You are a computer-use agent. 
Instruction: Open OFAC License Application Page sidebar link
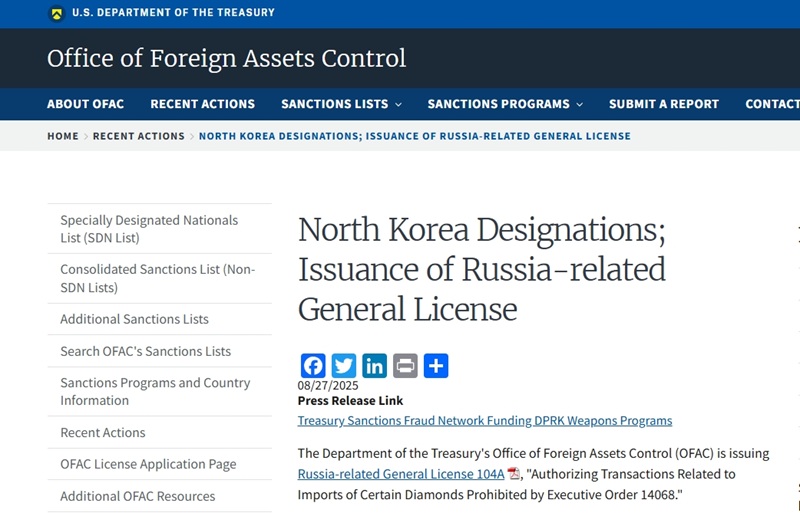(148, 464)
